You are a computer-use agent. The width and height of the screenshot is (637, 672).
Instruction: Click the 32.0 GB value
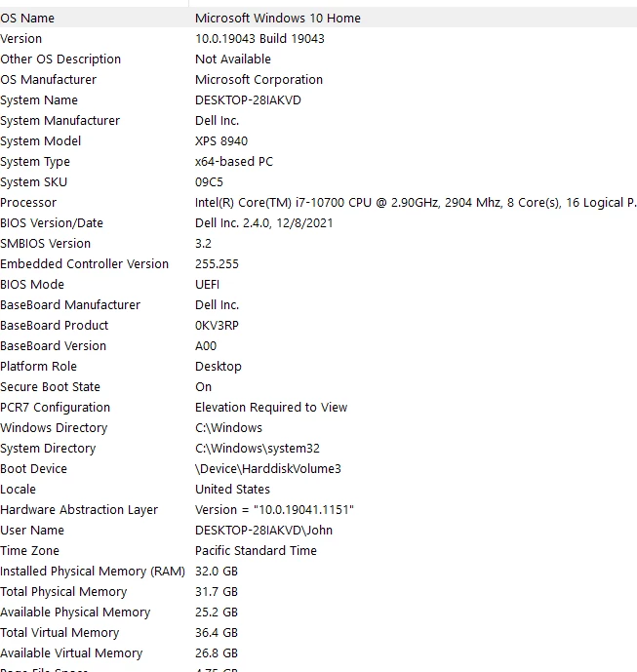pos(217,572)
